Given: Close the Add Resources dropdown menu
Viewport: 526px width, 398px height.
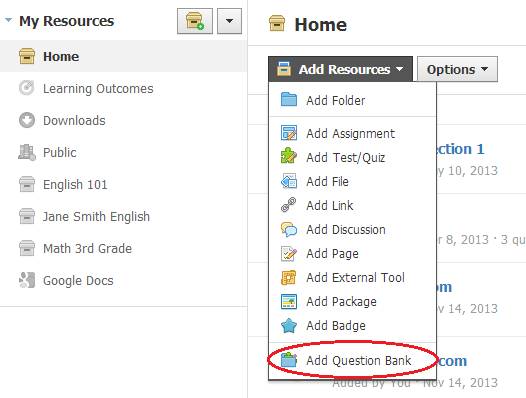Looking at the screenshot, I should [340, 69].
